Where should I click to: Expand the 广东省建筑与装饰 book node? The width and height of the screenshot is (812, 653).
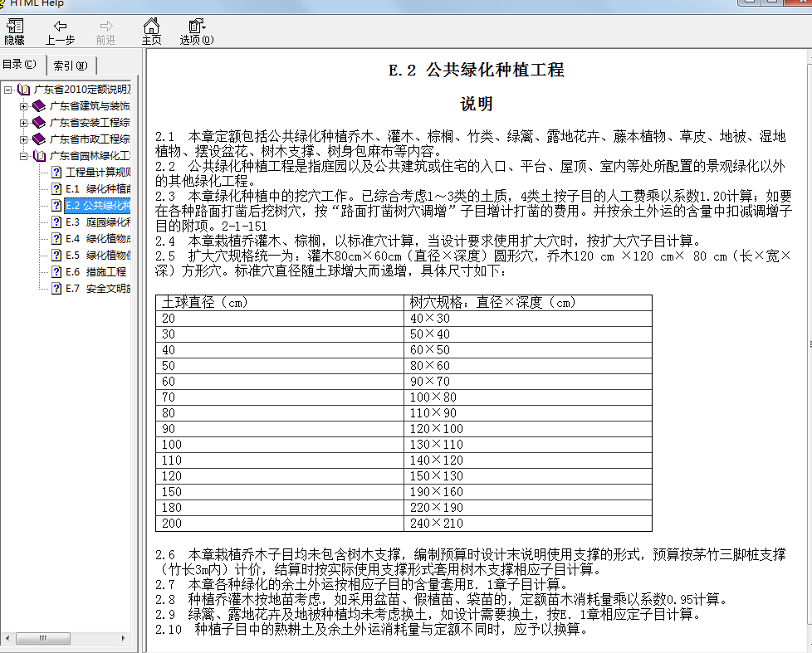click(x=23, y=106)
